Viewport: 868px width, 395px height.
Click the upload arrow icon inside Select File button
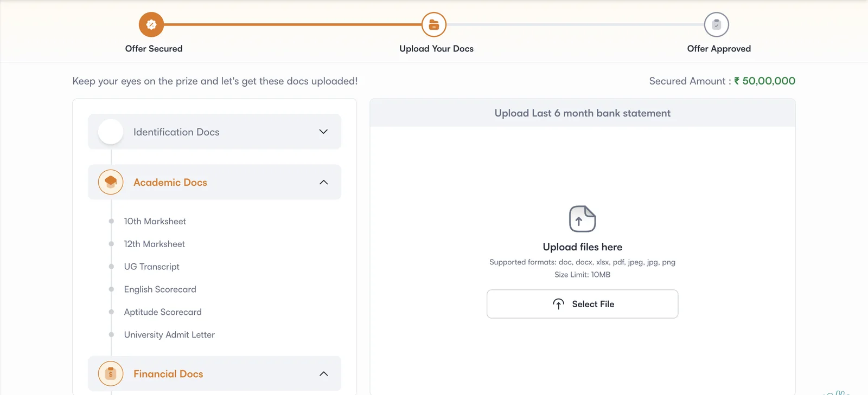[x=559, y=304]
